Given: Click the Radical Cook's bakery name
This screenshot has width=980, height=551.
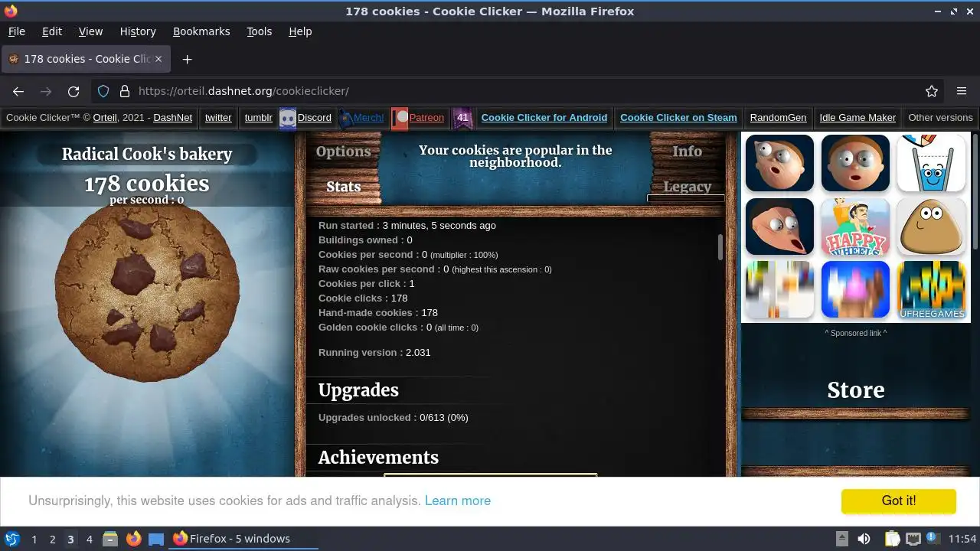Looking at the screenshot, I should [147, 154].
